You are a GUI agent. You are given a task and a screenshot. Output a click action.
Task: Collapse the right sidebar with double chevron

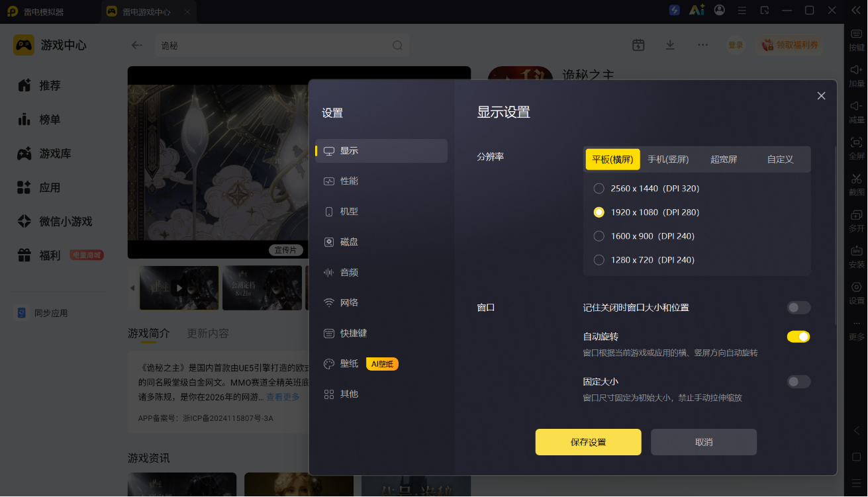pos(856,11)
